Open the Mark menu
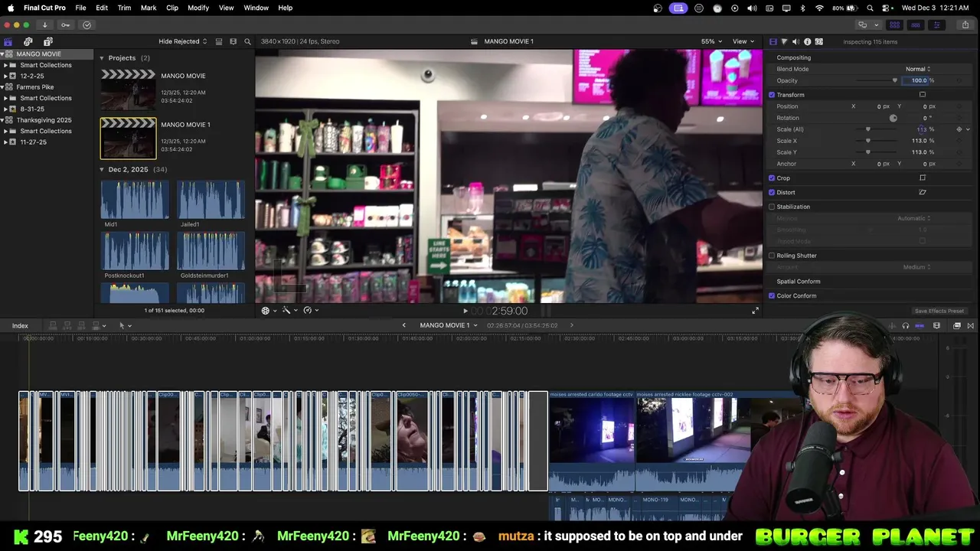The width and height of the screenshot is (980, 551). tap(149, 8)
